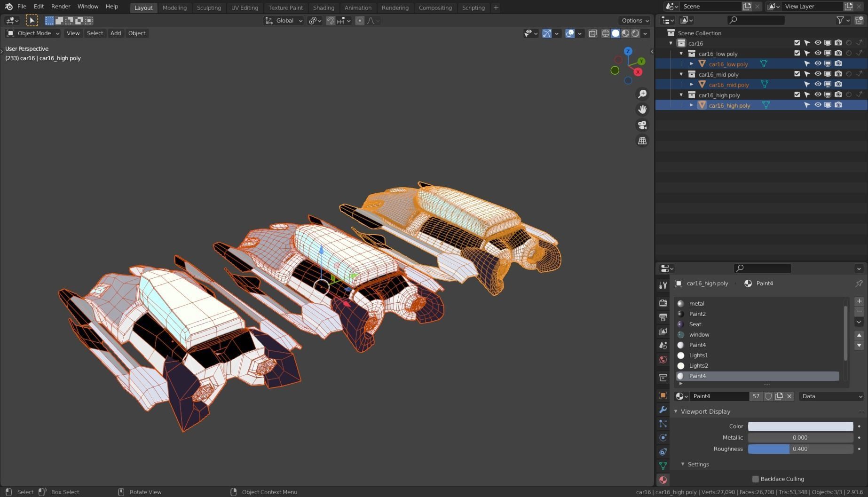Click the select box tool icon
The height and width of the screenshot is (497, 868).
[x=32, y=20]
